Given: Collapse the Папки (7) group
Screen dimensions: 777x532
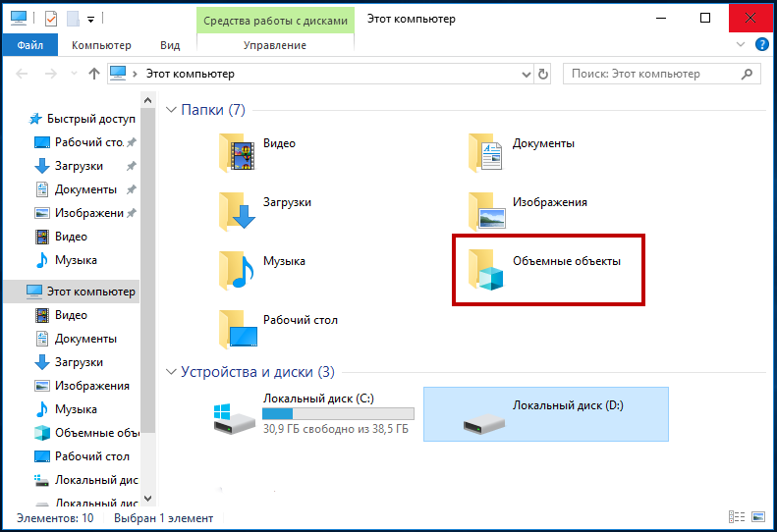Looking at the screenshot, I should tap(171, 110).
